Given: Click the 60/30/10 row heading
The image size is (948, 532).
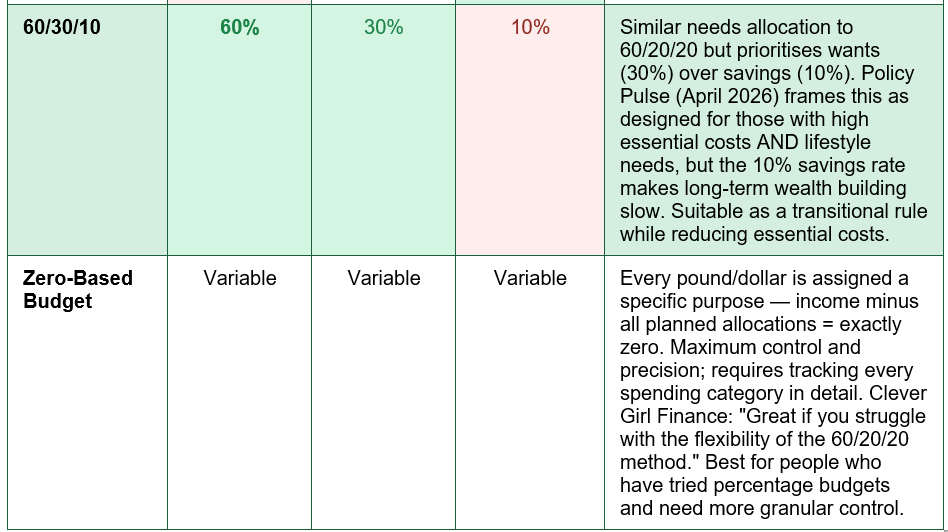Looking at the screenshot, I should point(62,27).
